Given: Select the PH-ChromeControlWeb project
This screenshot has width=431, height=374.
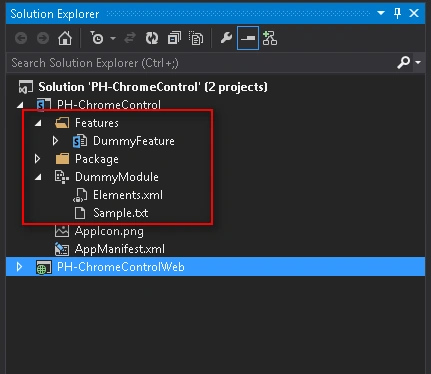Looking at the screenshot, I should 121,267.
